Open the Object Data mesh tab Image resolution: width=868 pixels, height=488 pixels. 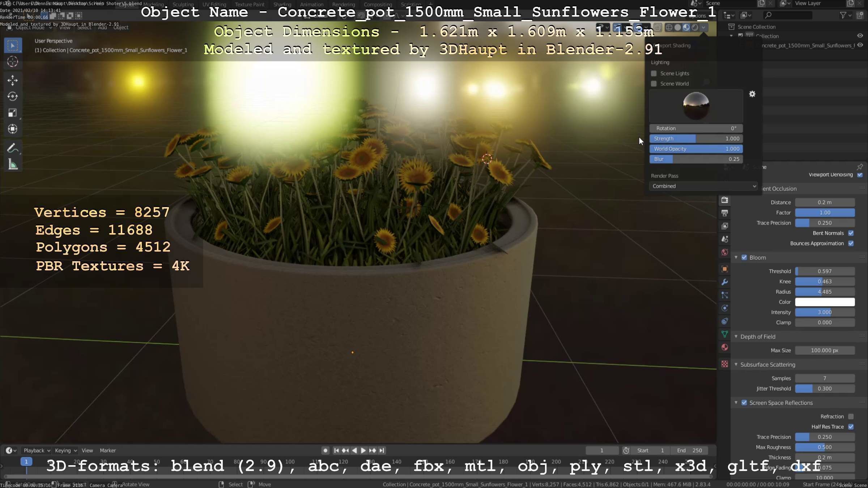725,334
